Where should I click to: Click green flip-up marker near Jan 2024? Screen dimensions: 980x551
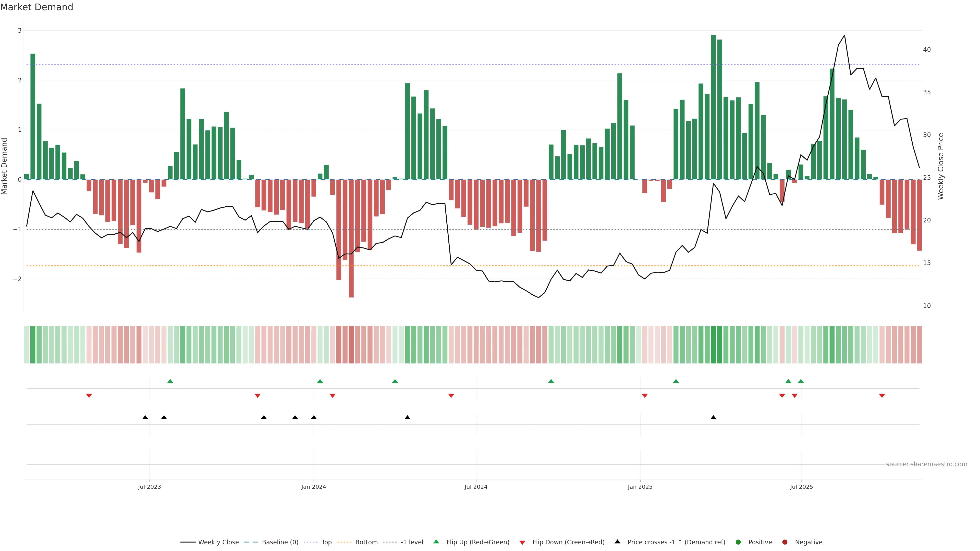pos(320,381)
